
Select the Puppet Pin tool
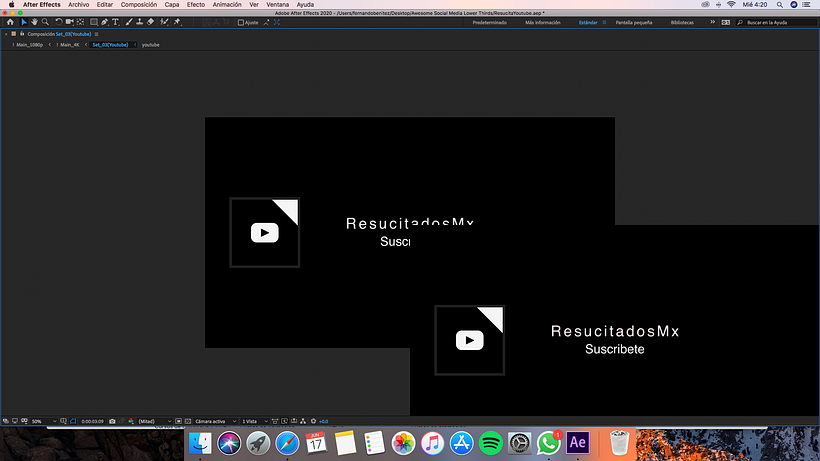pyautogui.click(x=177, y=22)
